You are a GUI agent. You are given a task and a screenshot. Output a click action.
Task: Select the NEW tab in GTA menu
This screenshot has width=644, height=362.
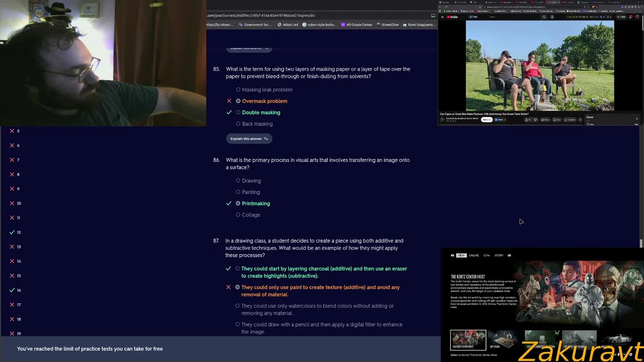461,255
